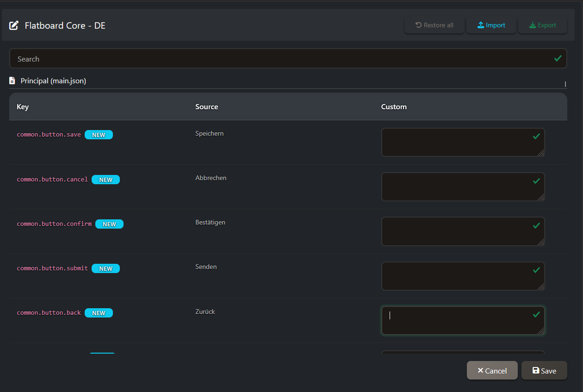Click the checkmark icon in common.button.save custom field
Viewport: 583px width, 392px height.
[536, 137]
